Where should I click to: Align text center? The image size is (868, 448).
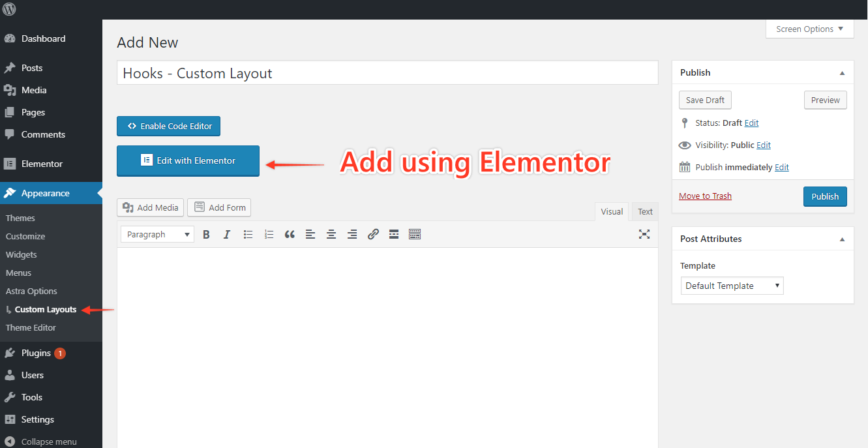(x=331, y=234)
